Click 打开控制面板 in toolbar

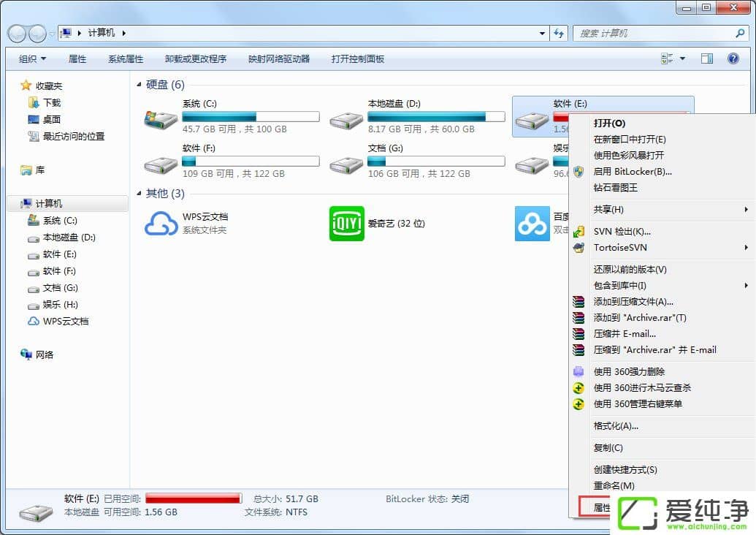[357, 58]
